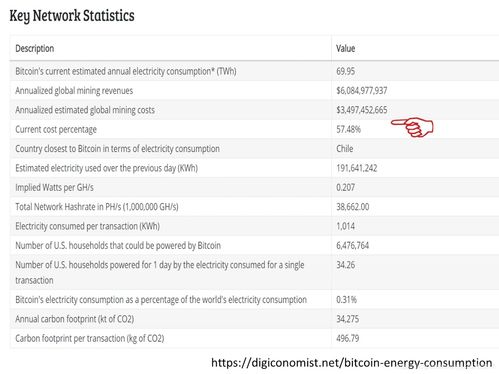499x374 pixels.
Task: Click the 0.31% world electricity percentage value
Action: [x=346, y=299]
